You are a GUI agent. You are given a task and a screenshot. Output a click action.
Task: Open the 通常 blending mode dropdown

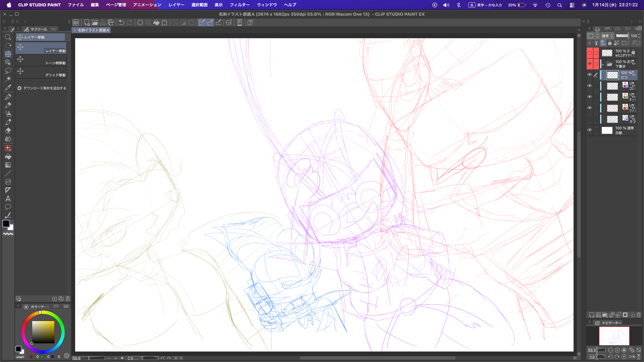coord(607,36)
